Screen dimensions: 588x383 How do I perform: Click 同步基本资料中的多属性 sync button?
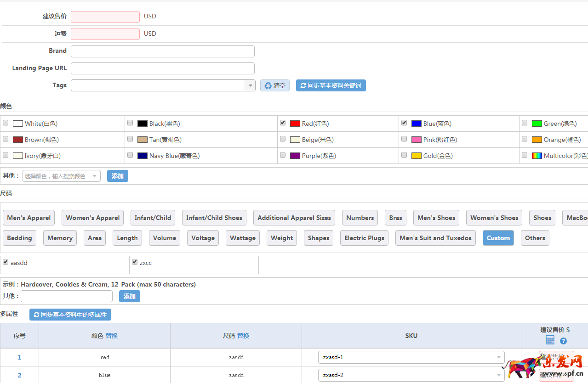click(x=70, y=315)
